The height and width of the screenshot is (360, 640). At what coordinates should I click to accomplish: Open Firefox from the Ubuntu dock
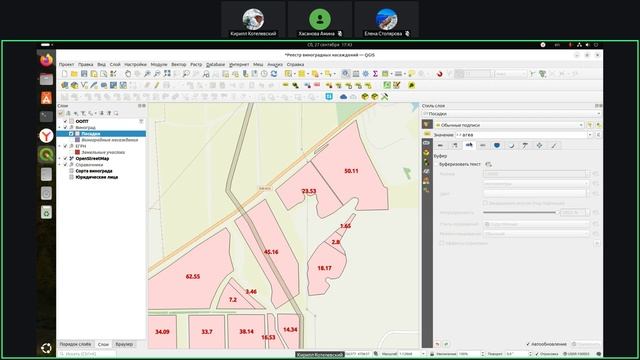[46, 60]
